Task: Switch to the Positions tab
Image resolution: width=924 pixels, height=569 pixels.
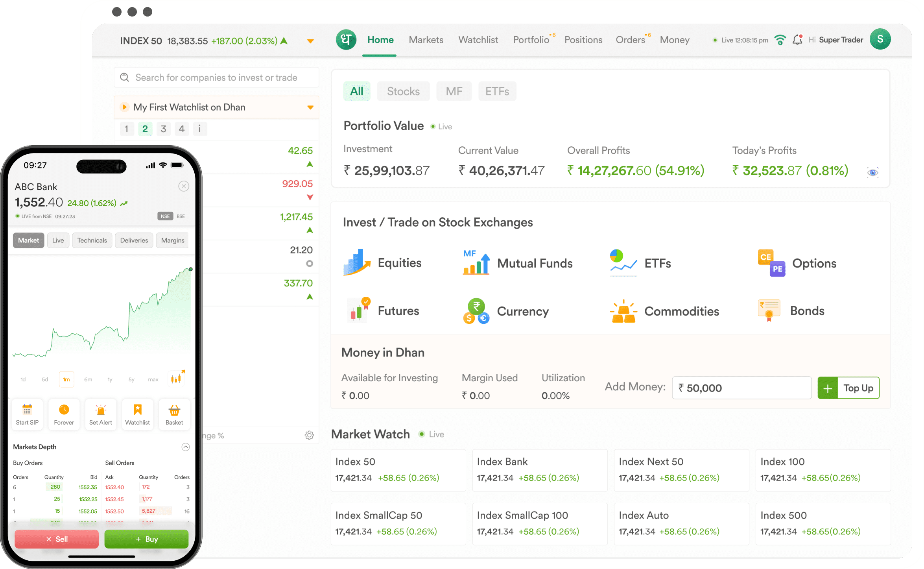Action: [583, 40]
